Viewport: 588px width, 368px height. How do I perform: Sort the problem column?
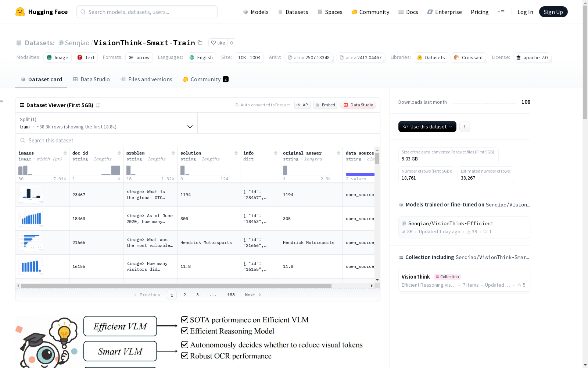[173, 153]
